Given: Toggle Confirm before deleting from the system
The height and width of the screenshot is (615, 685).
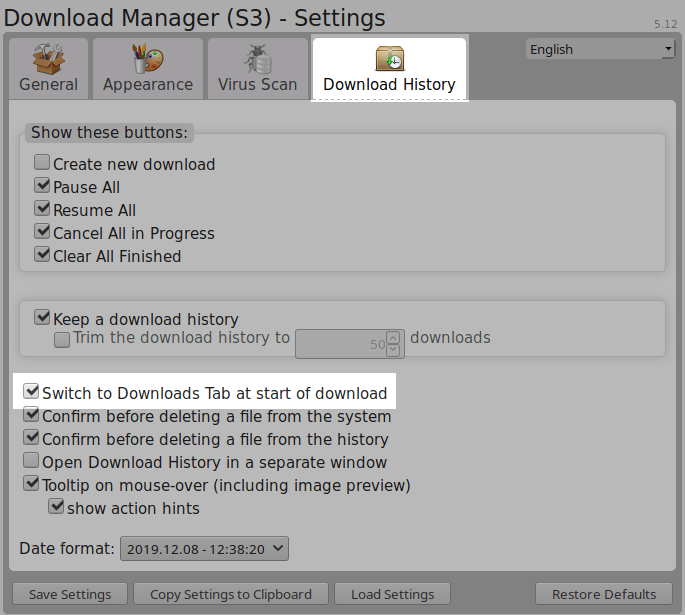Looking at the screenshot, I should click(x=31, y=414).
